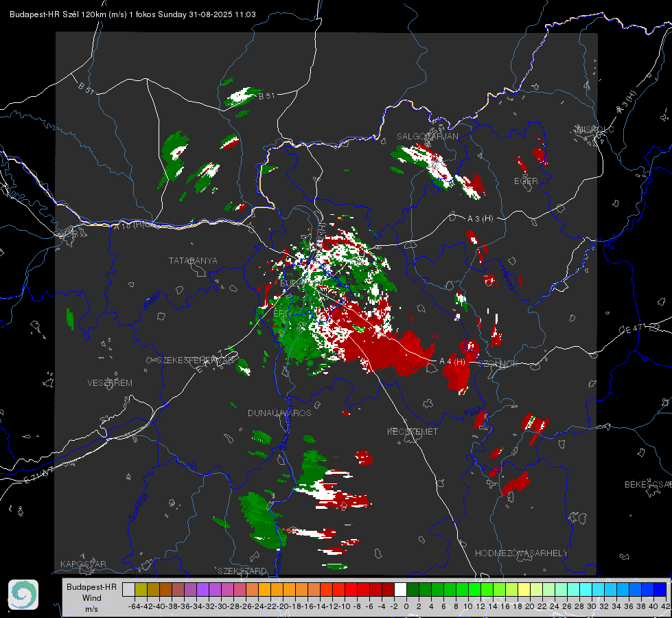Click the TATABÁNYA city label
The width and height of the screenshot is (672, 618).
pyautogui.click(x=193, y=261)
